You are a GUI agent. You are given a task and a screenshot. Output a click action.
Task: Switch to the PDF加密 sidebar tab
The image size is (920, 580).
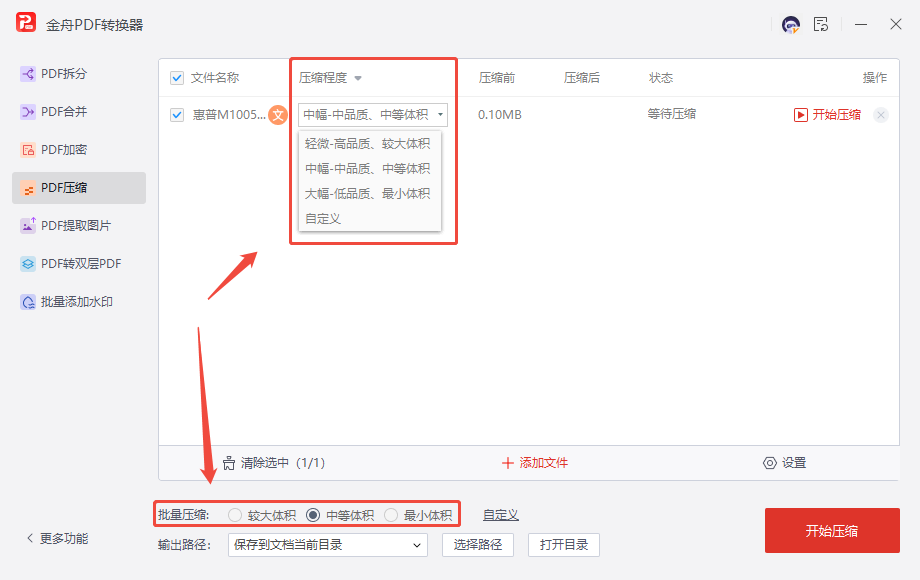79,150
